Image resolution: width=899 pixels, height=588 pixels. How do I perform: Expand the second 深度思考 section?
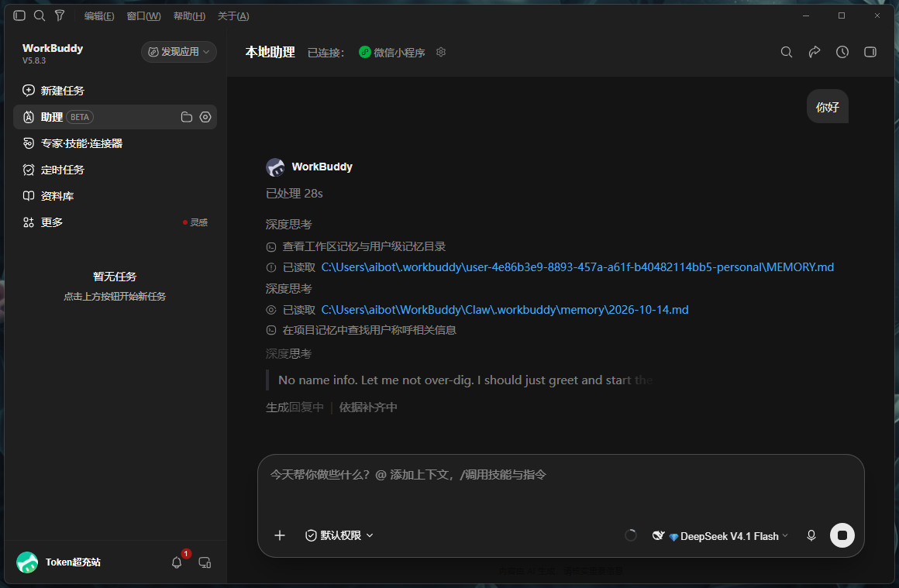coord(289,288)
